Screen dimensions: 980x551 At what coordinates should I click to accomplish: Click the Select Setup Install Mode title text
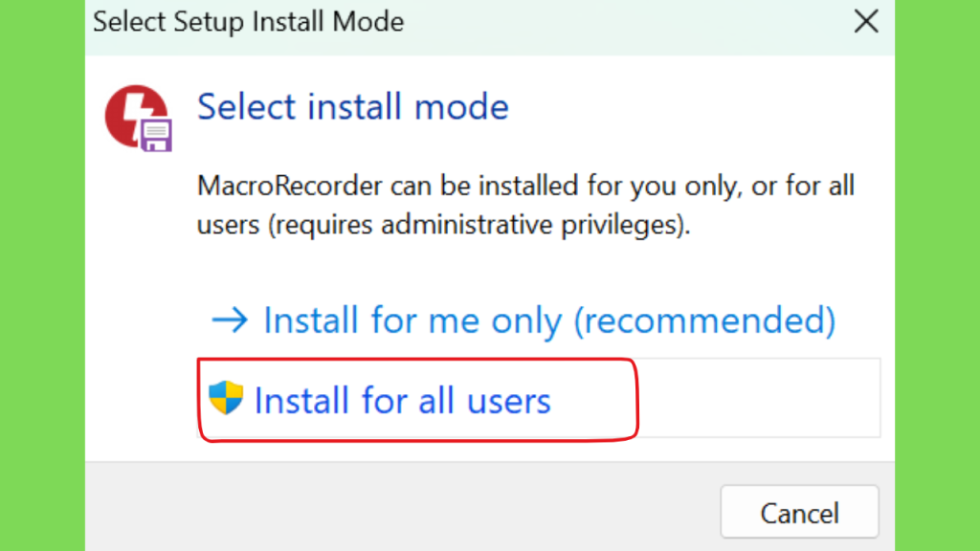[249, 22]
